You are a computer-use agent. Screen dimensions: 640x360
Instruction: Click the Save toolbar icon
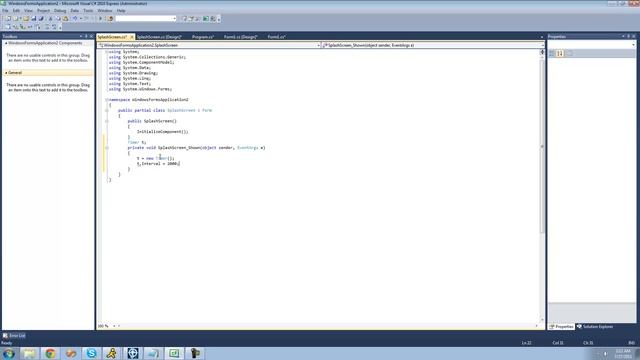pos(34,19)
